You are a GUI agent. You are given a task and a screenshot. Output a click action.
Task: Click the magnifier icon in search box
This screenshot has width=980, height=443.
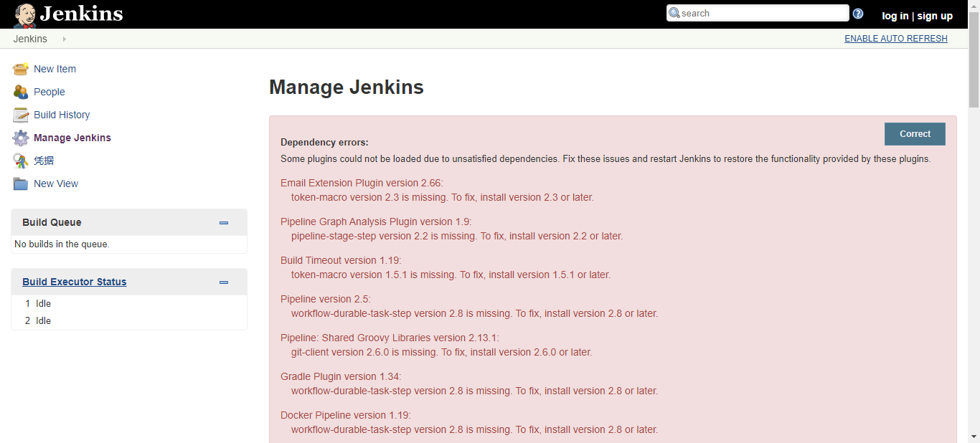(674, 13)
